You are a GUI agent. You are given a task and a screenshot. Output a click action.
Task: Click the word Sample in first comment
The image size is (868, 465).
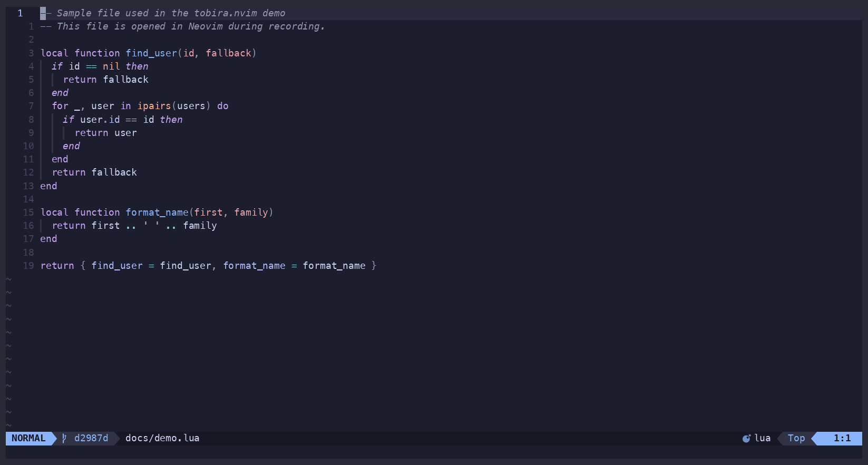click(74, 13)
